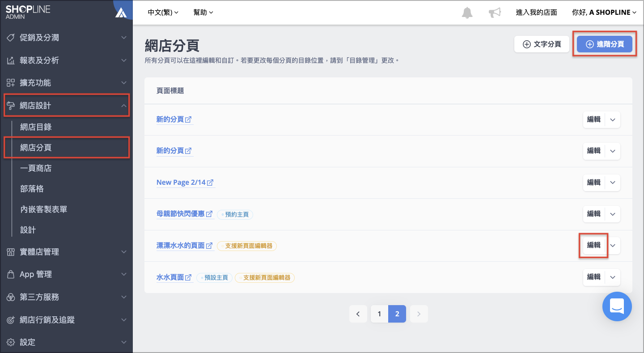Image resolution: width=644 pixels, height=353 pixels.
Task: Click the 預約主頁 tag badge
Action: [x=235, y=214]
